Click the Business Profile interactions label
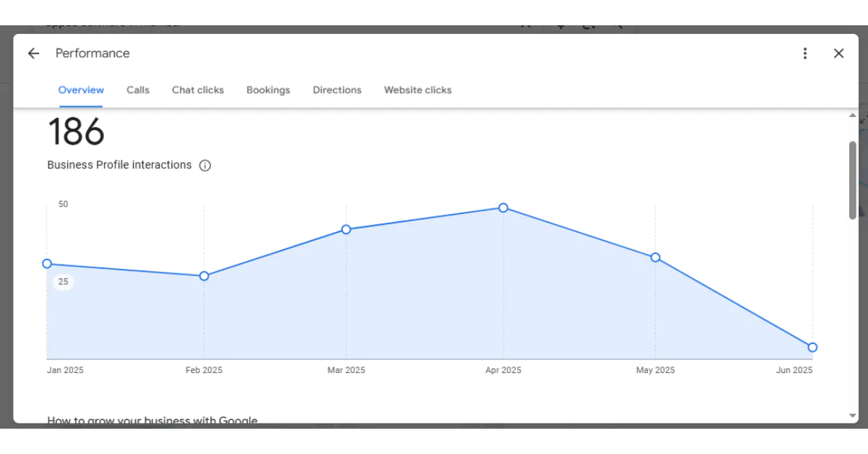868x454 pixels. pyautogui.click(x=119, y=165)
